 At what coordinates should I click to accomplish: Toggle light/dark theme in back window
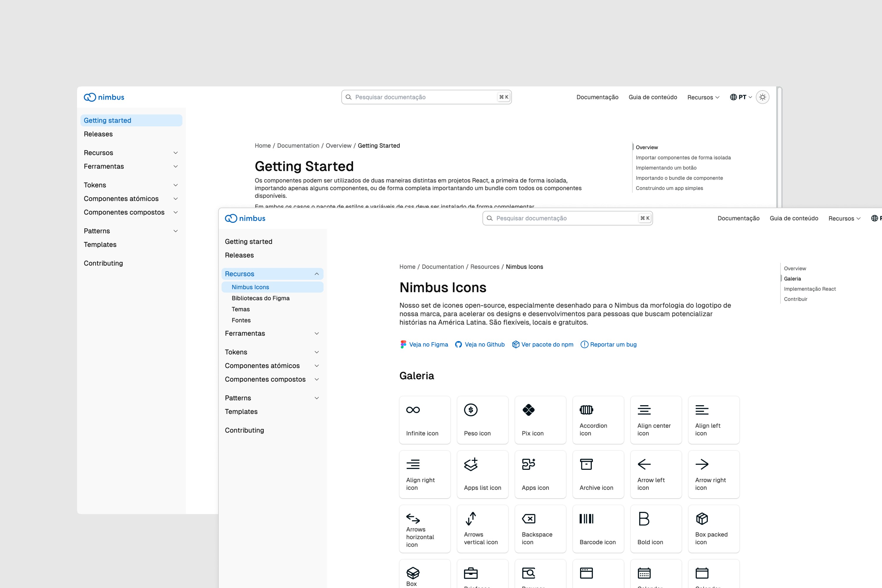[762, 97]
